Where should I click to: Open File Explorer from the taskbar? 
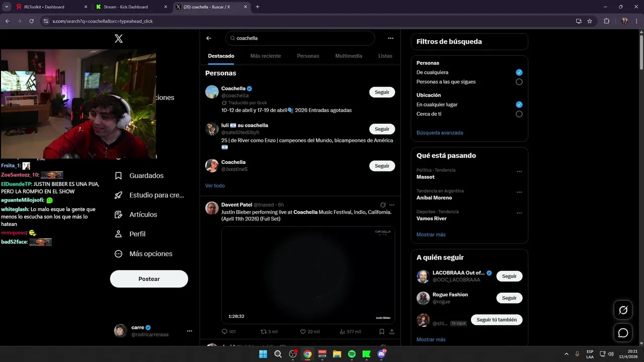tap(337, 354)
